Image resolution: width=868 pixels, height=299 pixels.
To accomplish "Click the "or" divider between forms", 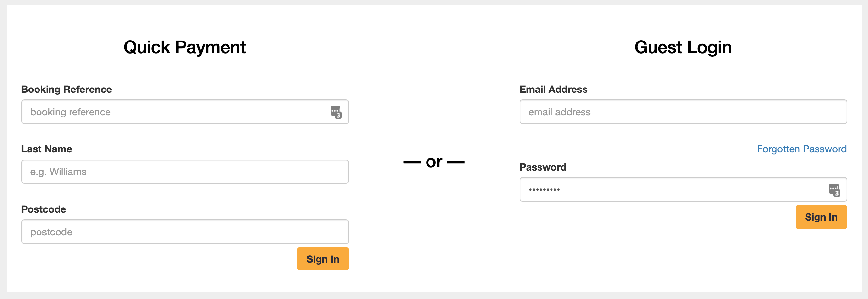I will (x=434, y=162).
